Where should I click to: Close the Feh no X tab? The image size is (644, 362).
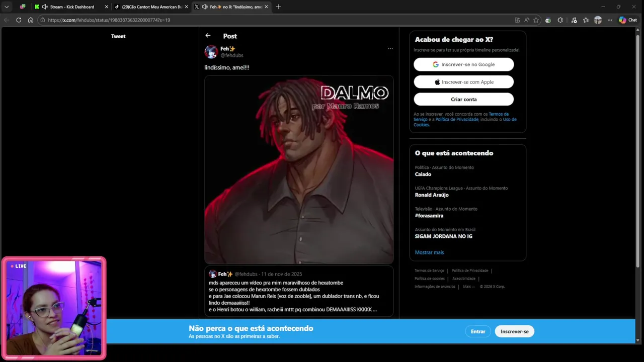[x=266, y=7]
